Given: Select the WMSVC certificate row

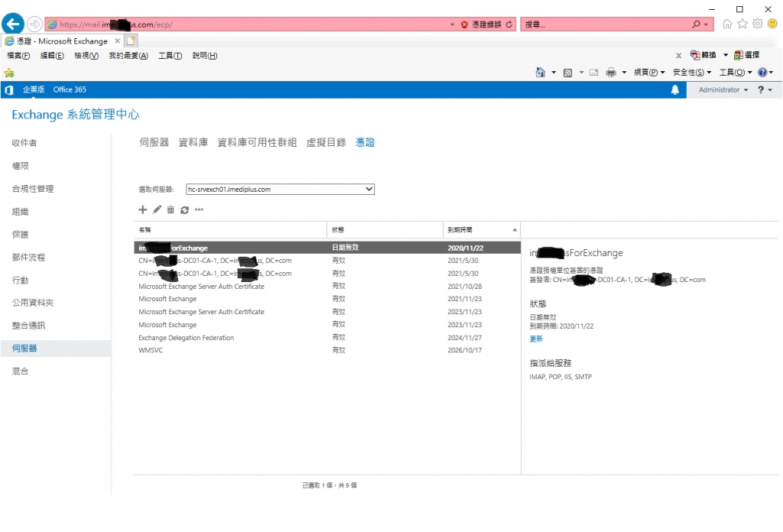Looking at the screenshot, I should coord(327,350).
